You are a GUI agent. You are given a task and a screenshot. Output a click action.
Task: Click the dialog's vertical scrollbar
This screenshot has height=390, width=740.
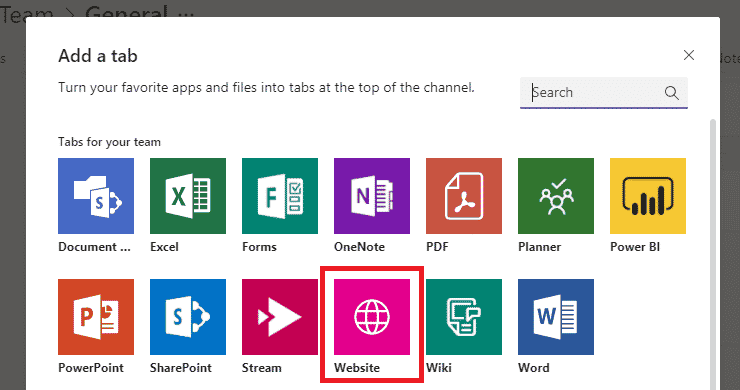(713, 254)
